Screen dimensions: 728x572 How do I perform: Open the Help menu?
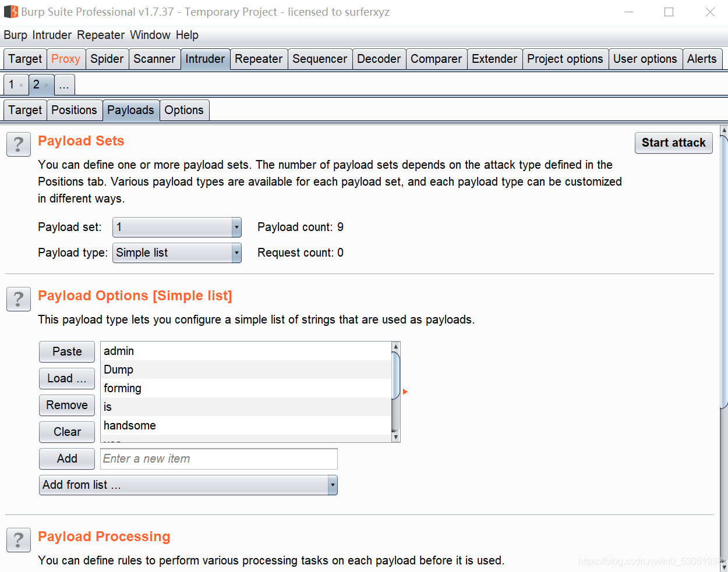(188, 35)
